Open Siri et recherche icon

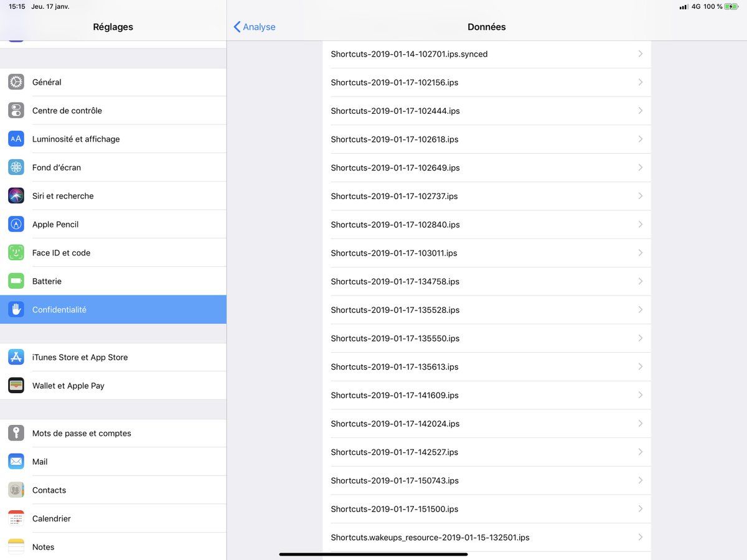(x=16, y=196)
